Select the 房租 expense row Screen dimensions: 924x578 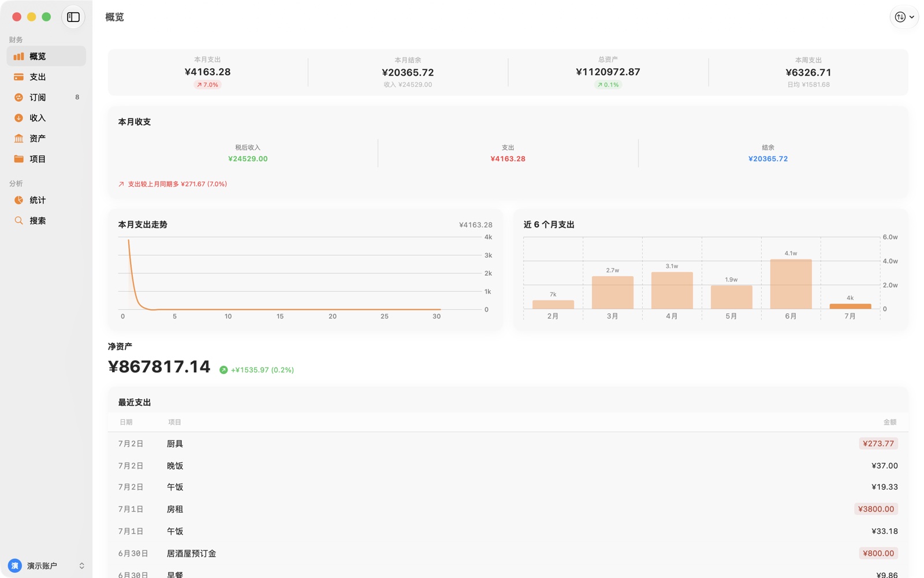(508, 509)
